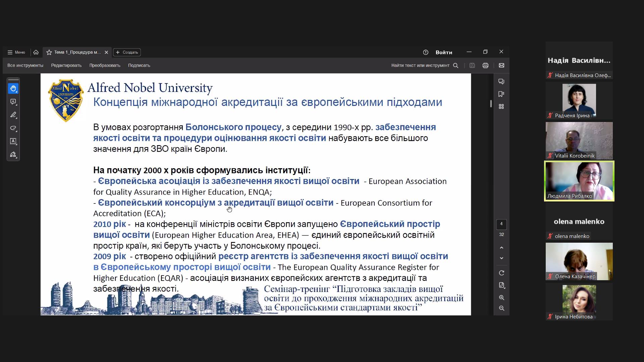
Task: Click the slide title Концепція міжнародної акредитації
Action: pyautogui.click(x=268, y=102)
